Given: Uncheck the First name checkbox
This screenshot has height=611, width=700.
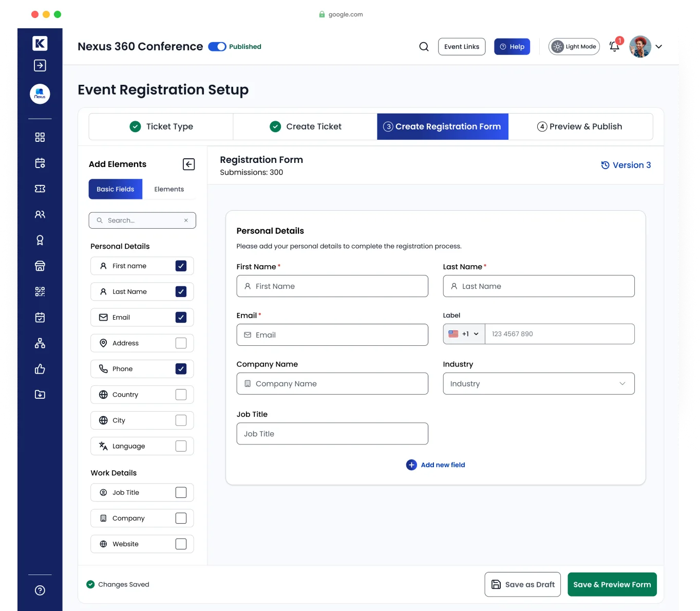Looking at the screenshot, I should click(181, 266).
